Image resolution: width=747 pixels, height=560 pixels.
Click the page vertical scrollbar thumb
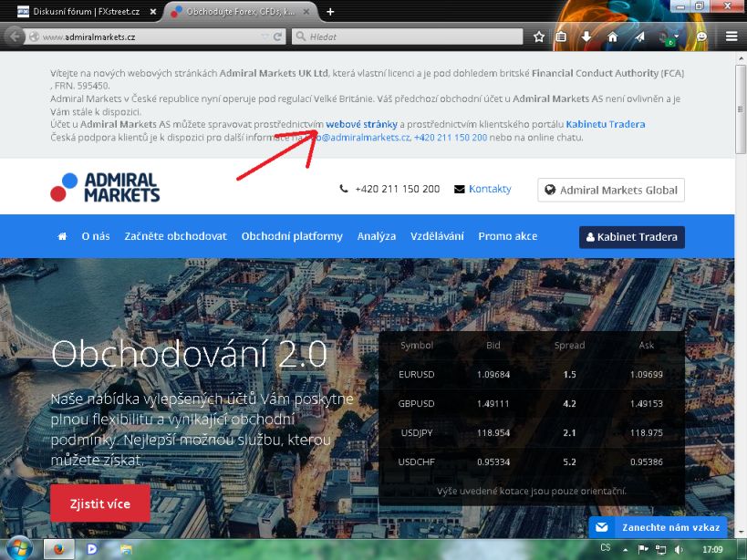741,109
